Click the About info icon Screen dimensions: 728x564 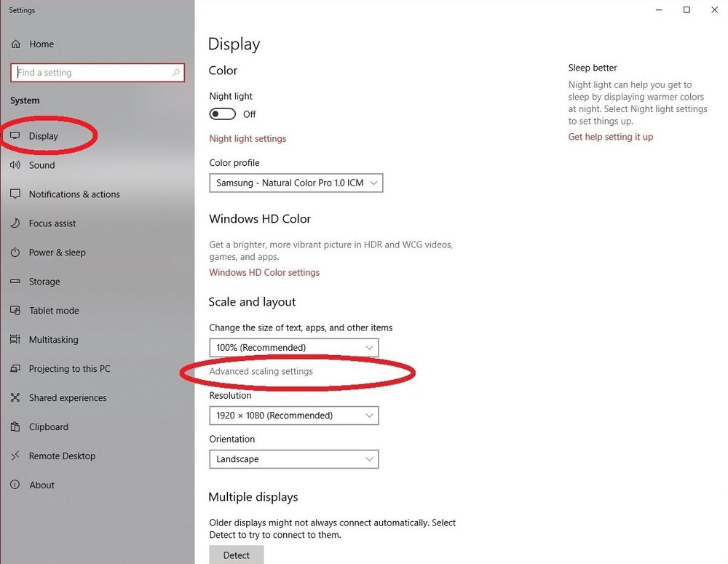15,485
